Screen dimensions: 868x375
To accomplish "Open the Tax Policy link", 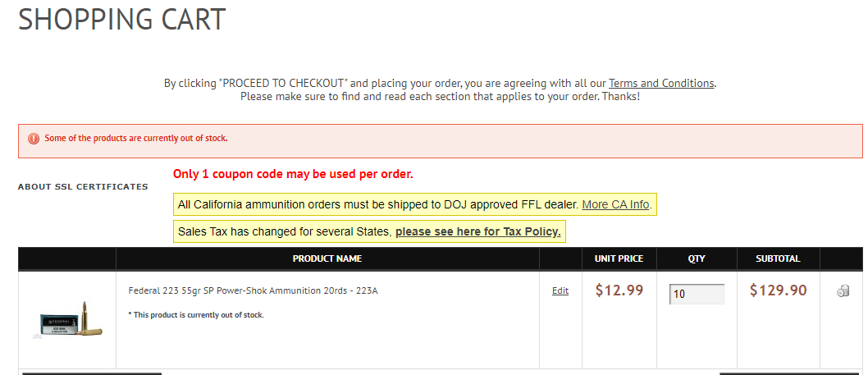I will [x=477, y=232].
